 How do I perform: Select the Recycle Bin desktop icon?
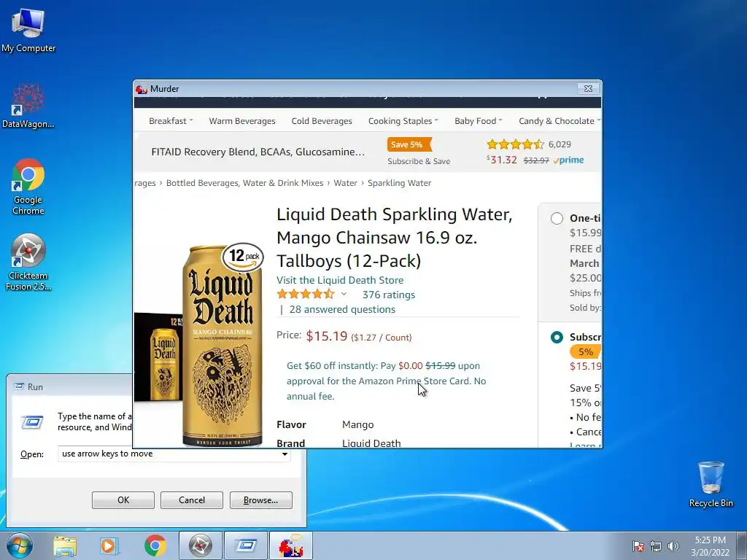coord(711,484)
